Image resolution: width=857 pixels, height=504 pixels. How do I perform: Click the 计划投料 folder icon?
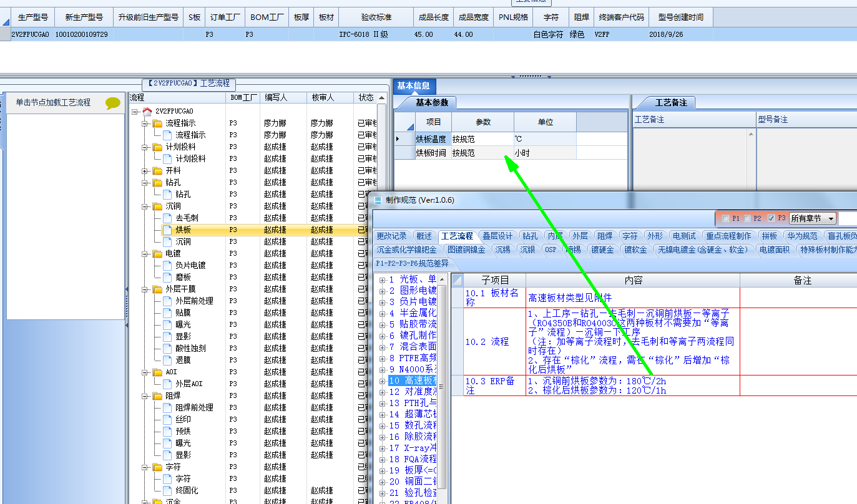coord(157,147)
